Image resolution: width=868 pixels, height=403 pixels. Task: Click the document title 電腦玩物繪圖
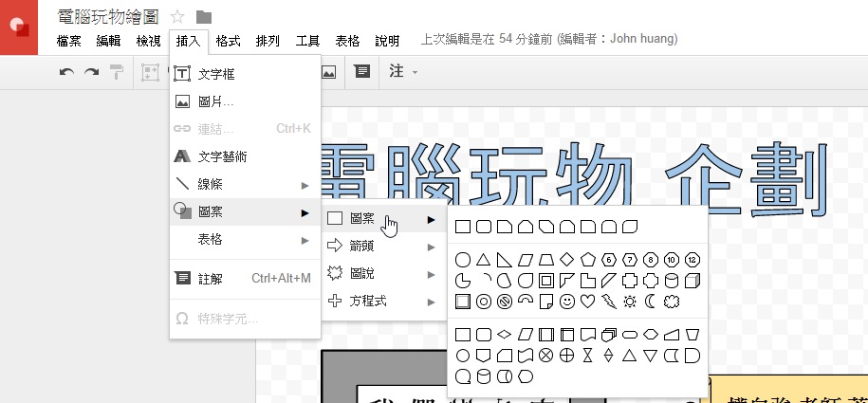[108, 16]
